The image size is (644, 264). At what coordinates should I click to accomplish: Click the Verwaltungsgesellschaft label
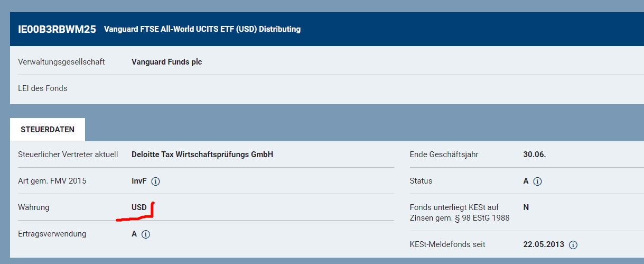[61, 62]
